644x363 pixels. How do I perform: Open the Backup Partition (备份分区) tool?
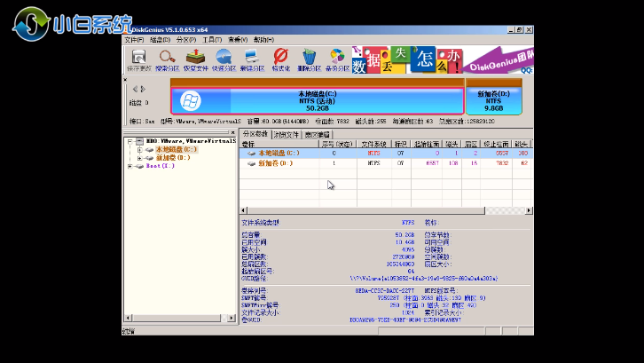coord(337,60)
